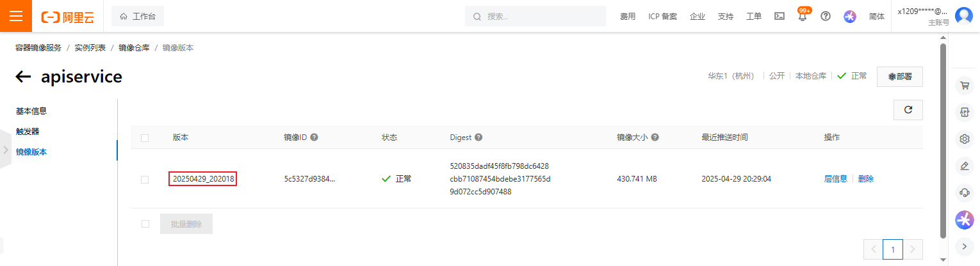Click the info icon next to Digest
This screenshot has height=266, width=980.
[x=478, y=137]
